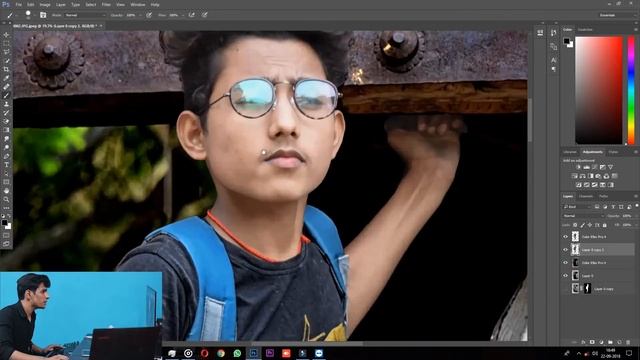Screen dimensions: 640x360
Task: Switch to the Libraries tab
Action: pyautogui.click(x=570, y=152)
